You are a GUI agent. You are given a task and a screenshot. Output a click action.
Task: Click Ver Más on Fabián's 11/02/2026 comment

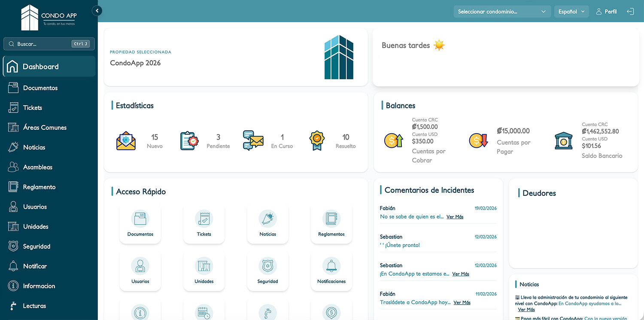(462, 303)
